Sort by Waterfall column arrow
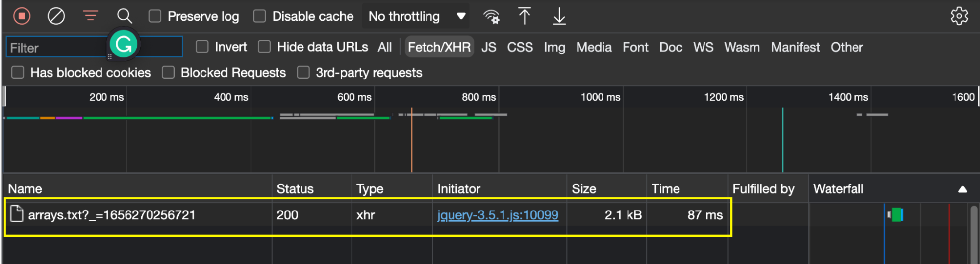980x264 pixels. (x=962, y=189)
